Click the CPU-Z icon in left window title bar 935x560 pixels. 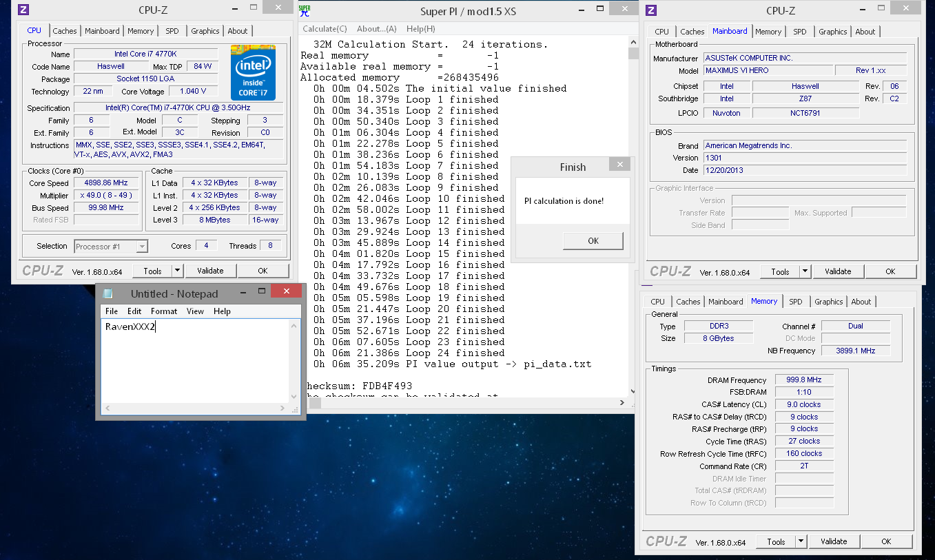coord(23,10)
